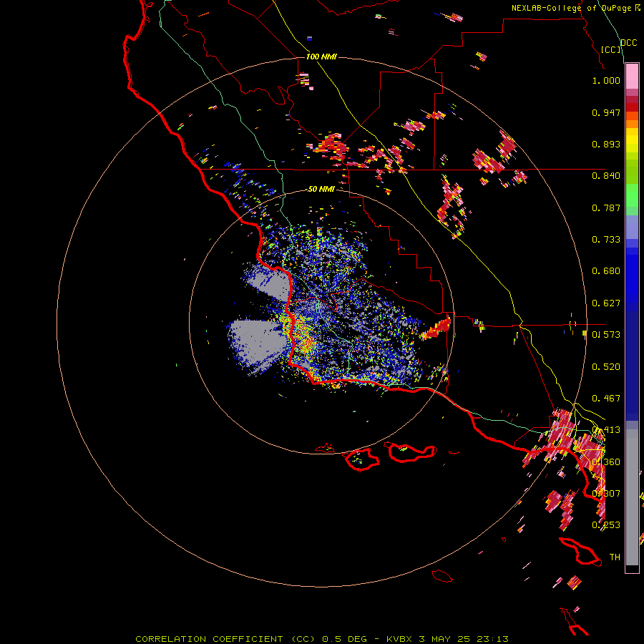
Task: Click the [CC] product label
Action: pyautogui.click(x=611, y=49)
